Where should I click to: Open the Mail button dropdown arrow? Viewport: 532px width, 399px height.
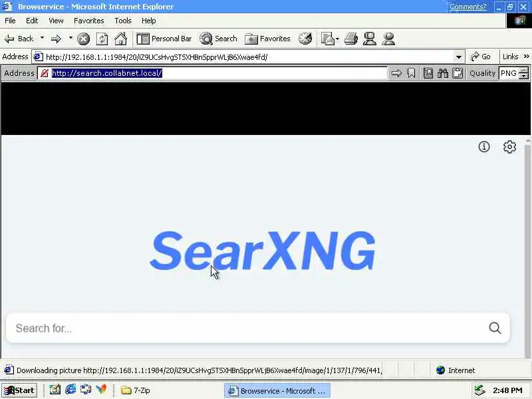(337, 39)
